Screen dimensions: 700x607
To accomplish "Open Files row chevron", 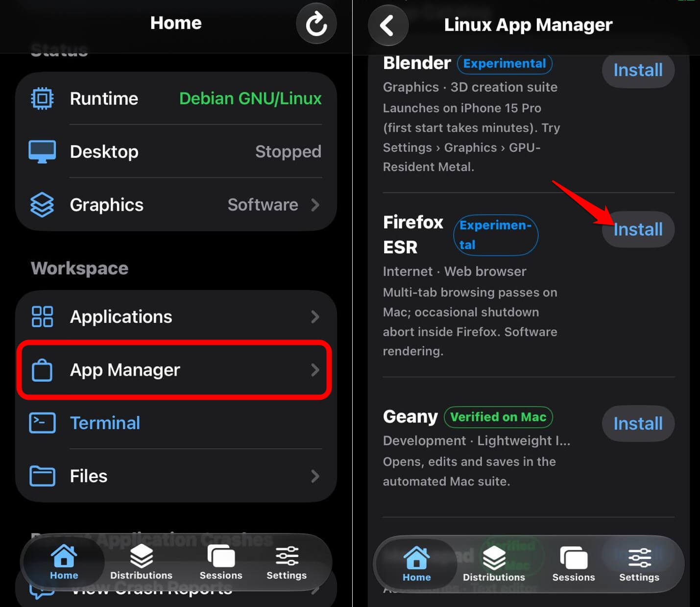I will point(315,476).
